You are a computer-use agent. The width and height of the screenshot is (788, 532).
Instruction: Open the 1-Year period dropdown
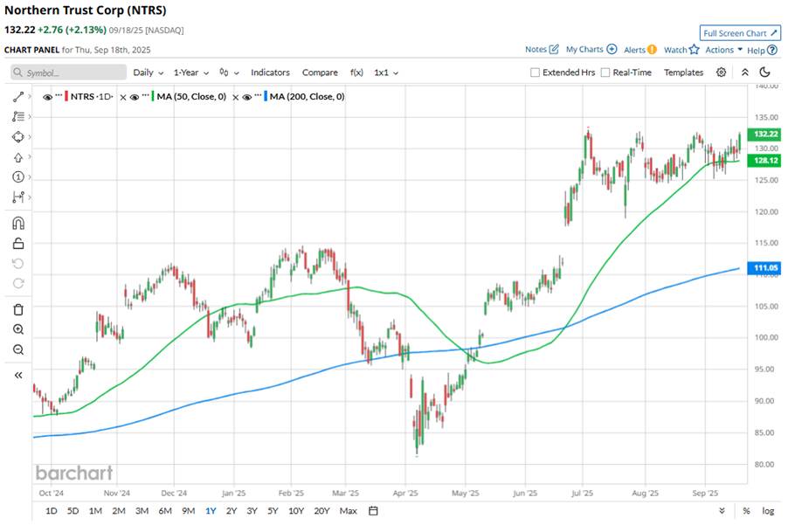click(x=191, y=73)
